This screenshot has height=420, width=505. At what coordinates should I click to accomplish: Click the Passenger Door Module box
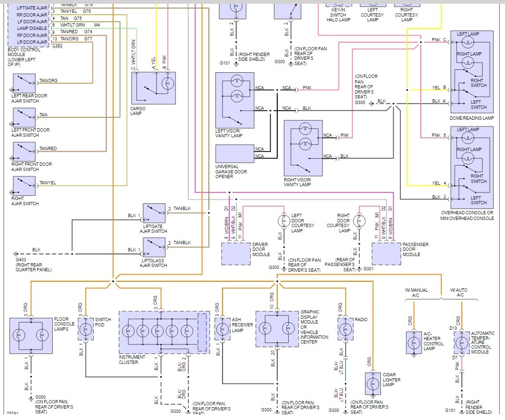tap(387, 254)
